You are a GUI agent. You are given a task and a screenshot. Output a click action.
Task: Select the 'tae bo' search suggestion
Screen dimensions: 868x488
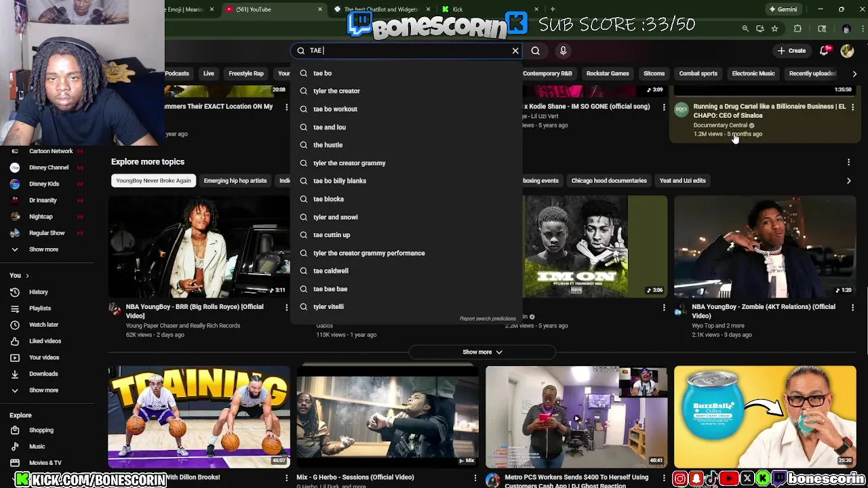coord(406,73)
